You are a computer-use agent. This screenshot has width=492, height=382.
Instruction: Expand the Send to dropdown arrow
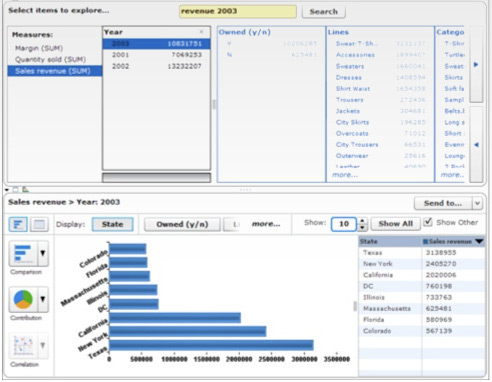pos(477,203)
